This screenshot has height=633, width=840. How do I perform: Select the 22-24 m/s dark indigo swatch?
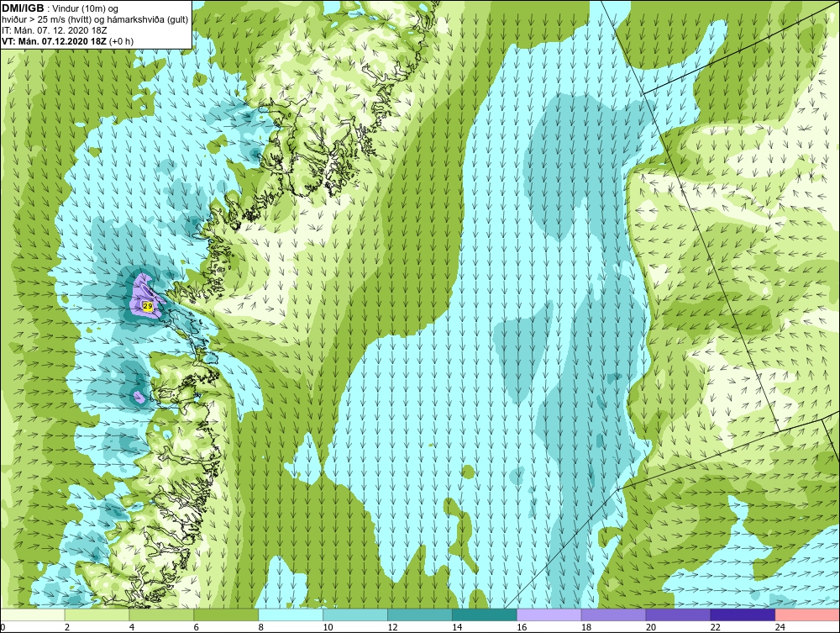pos(743,615)
